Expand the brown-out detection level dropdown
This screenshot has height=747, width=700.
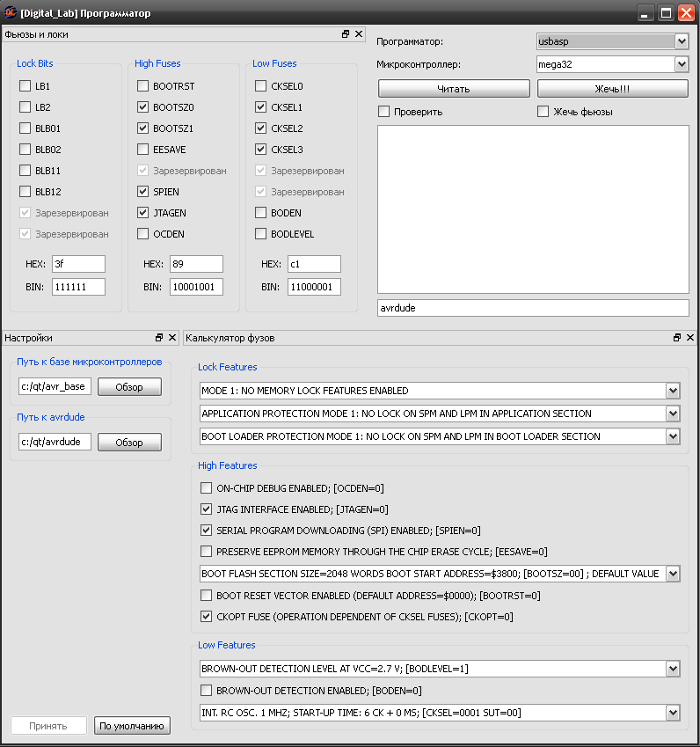673,669
